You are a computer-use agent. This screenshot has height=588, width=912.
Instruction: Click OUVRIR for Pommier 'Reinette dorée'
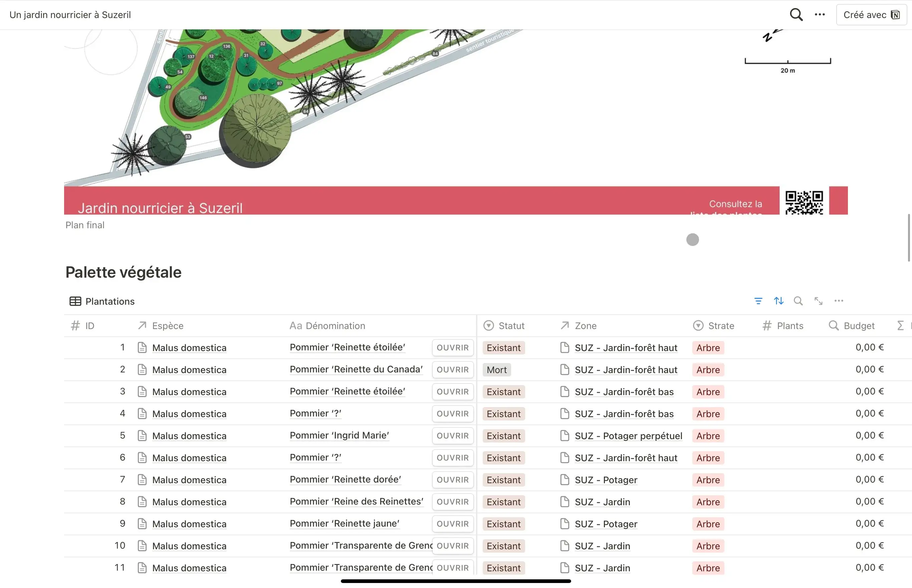pyautogui.click(x=453, y=480)
